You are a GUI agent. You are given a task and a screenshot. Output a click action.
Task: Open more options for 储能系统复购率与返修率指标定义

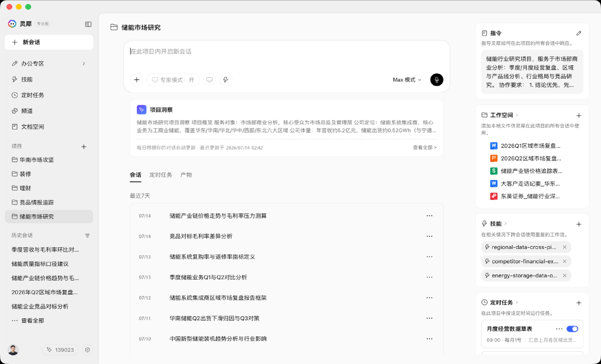click(429, 257)
